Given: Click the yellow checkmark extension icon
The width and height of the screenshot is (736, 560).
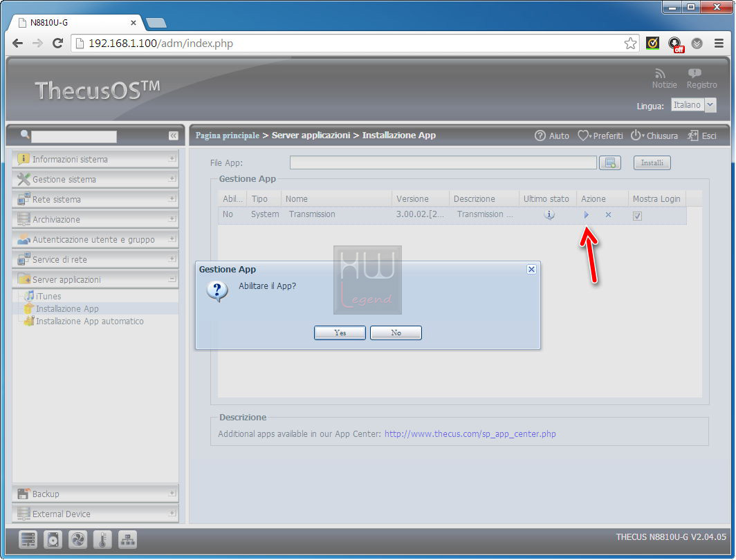Looking at the screenshot, I should point(652,44).
